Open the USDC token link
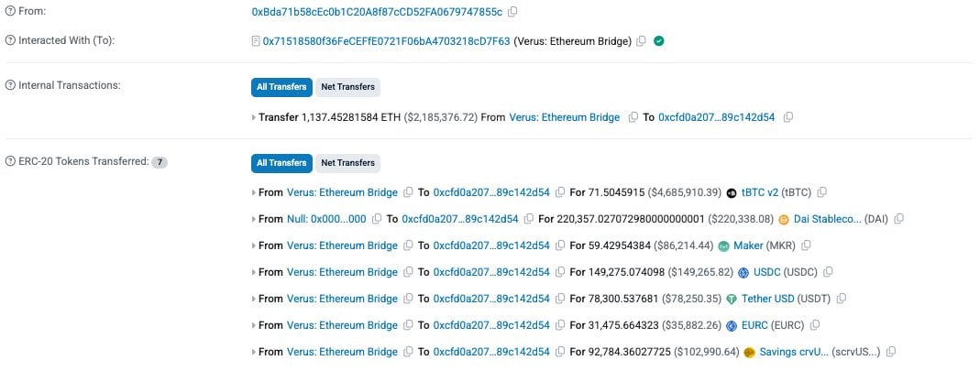 pyautogui.click(x=767, y=272)
